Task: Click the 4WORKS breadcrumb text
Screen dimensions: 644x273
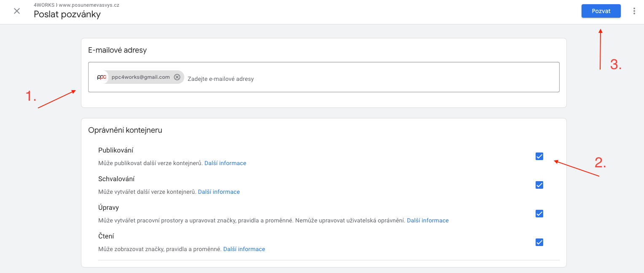Action: [x=44, y=5]
